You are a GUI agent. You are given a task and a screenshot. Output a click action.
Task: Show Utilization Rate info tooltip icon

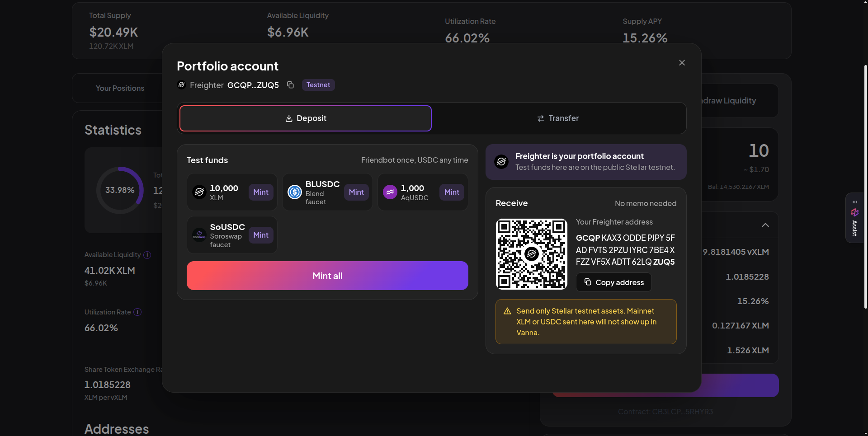coord(138,312)
